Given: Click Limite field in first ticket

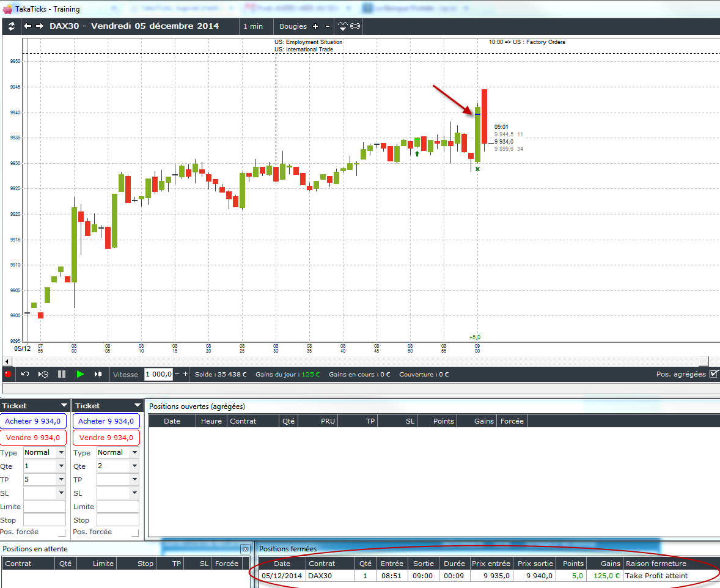Looking at the screenshot, I should [45, 506].
